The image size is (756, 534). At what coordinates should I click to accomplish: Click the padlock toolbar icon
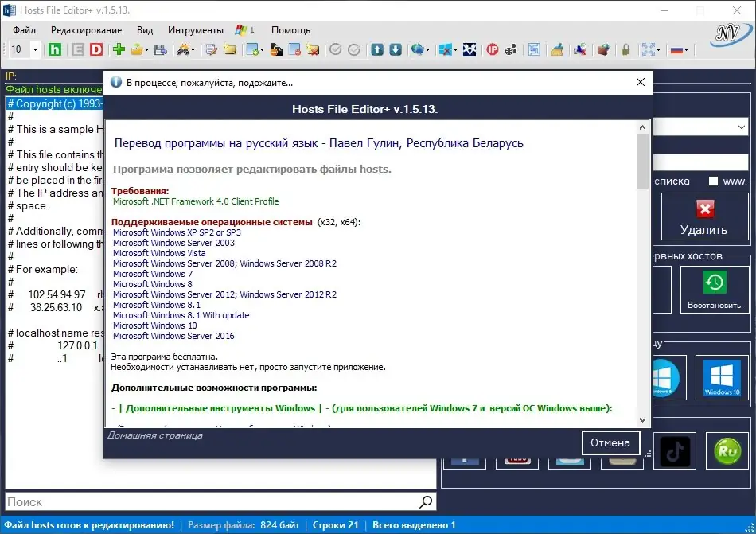pyautogui.click(x=625, y=49)
